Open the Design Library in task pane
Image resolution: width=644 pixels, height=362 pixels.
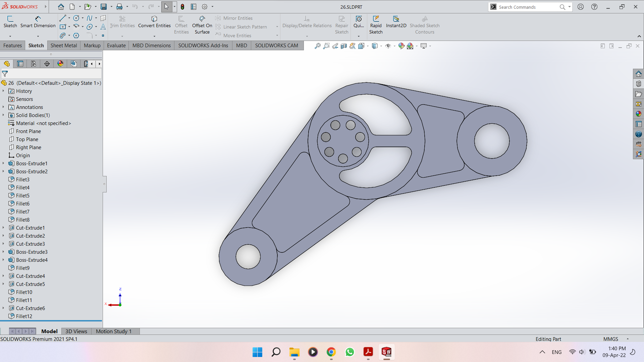pos(639,84)
